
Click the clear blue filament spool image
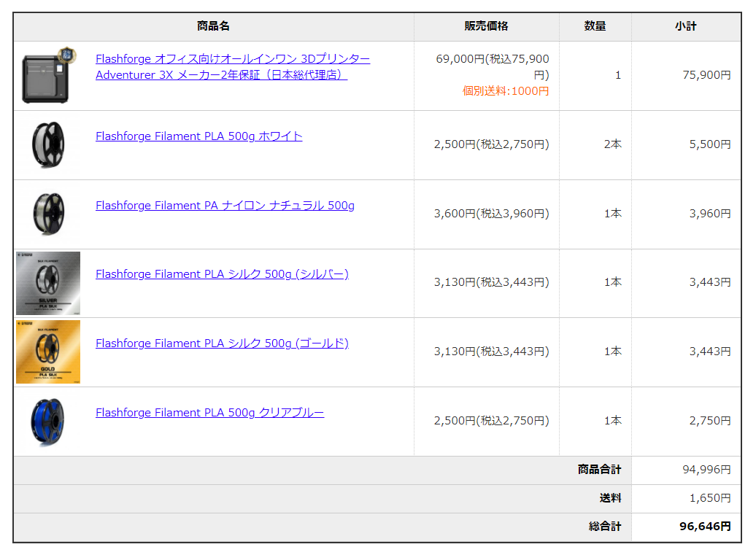click(47, 421)
